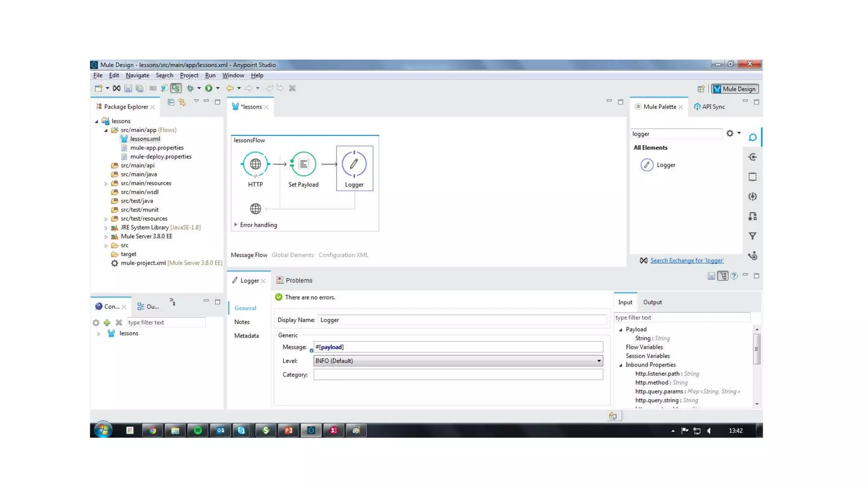Click the green Run button in toolbar
The height and width of the screenshot is (488, 868).
(x=209, y=88)
